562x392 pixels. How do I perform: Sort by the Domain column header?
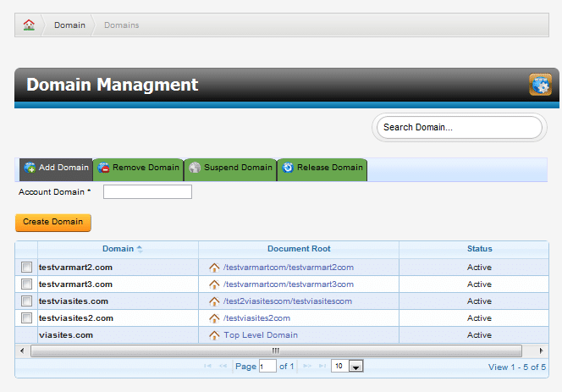pyautogui.click(x=118, y=249)
